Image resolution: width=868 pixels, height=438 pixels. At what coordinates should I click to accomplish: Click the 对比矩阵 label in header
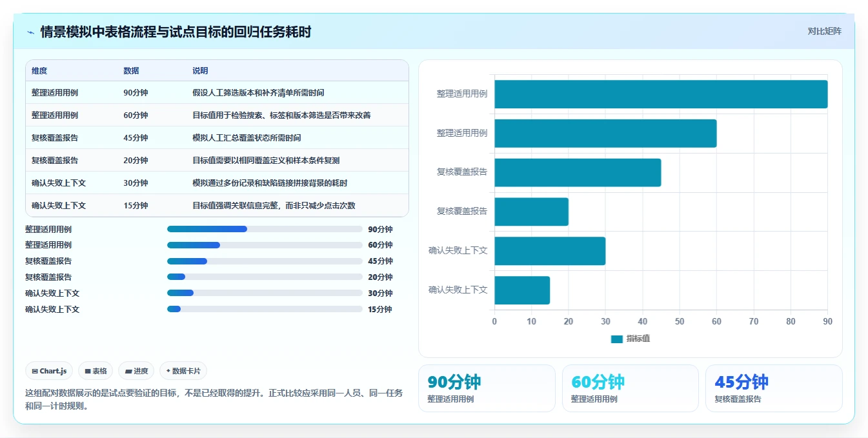click(825, 31)
